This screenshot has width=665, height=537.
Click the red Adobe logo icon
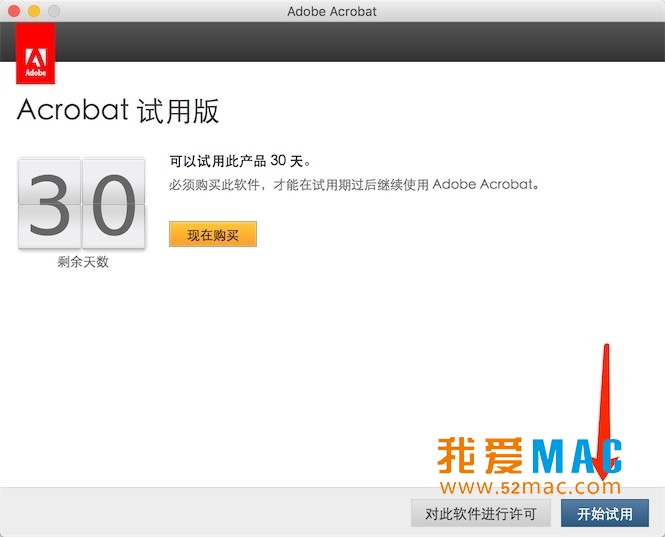tap(36, 53)
